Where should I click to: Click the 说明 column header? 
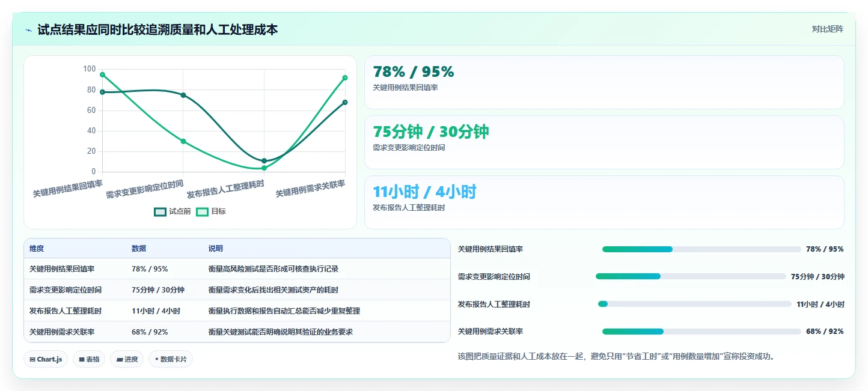(x=216, y=249)
